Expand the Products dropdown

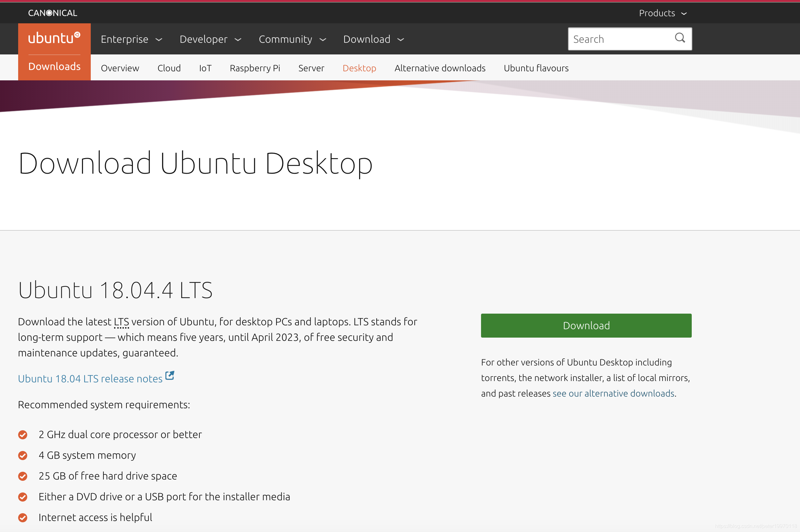[x=663, y=13]
